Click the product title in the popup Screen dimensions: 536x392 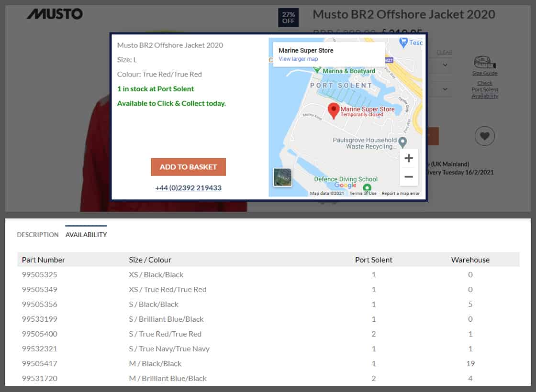pos(170,45)
